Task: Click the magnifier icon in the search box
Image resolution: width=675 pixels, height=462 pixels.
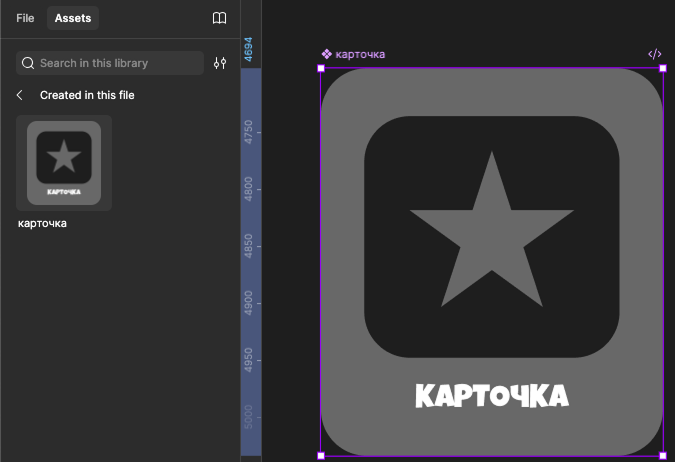Action: click(28, 63)
